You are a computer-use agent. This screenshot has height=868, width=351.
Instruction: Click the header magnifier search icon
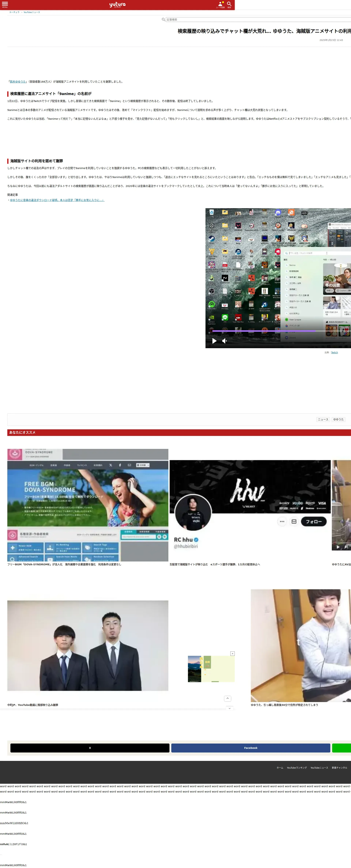[x=229, y=4]
